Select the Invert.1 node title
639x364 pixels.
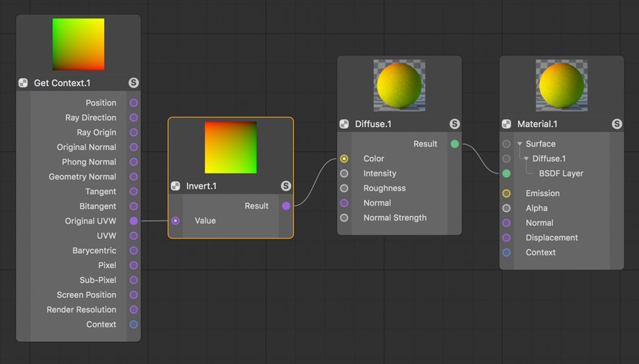pos(201,186)
